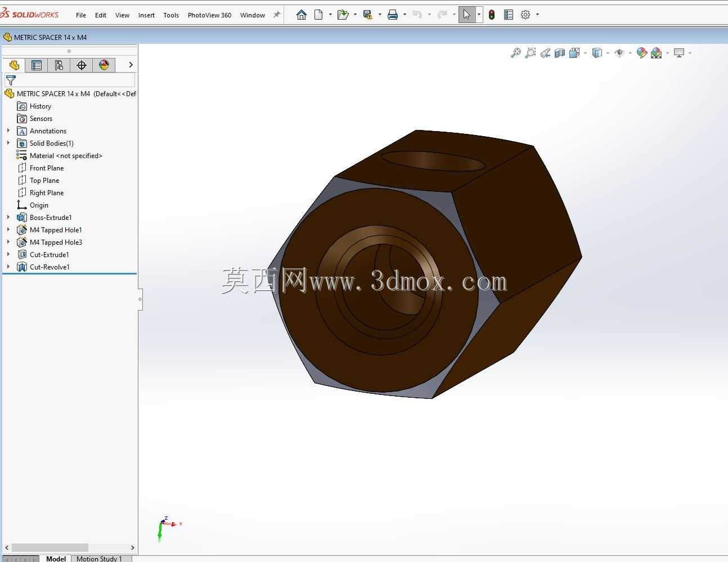Save the document with the Save icon
This screenshot has width=728, height=562.
(x=367, y=15)
